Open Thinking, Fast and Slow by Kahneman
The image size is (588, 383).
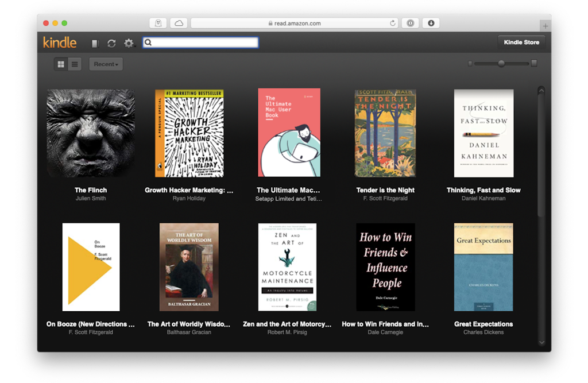tap(483, 133)
